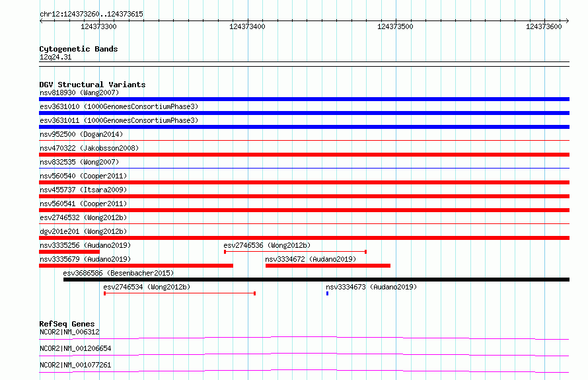Click the NCOR2|NM_006312 gene label

click(x=69, y=332)
